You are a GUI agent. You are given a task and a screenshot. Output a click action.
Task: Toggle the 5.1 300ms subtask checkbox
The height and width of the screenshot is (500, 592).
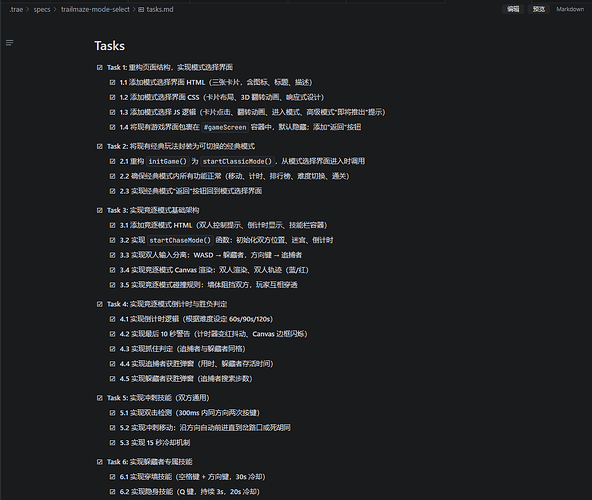pos(113,413)
